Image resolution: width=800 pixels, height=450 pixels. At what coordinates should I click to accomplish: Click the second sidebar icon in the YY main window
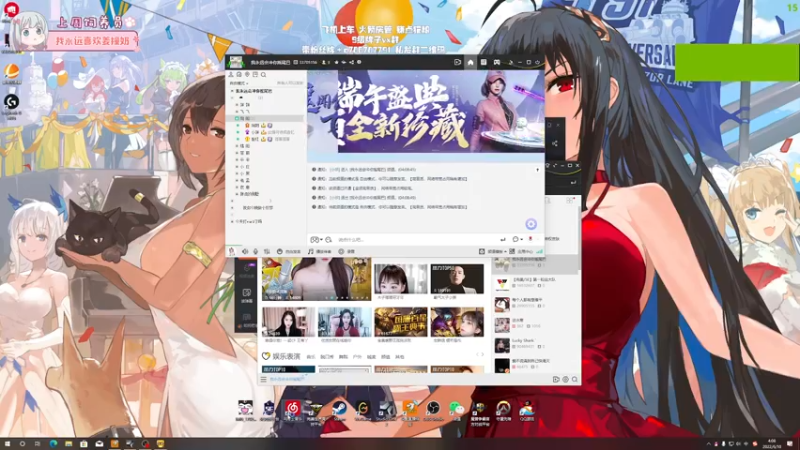click(247, 294)
